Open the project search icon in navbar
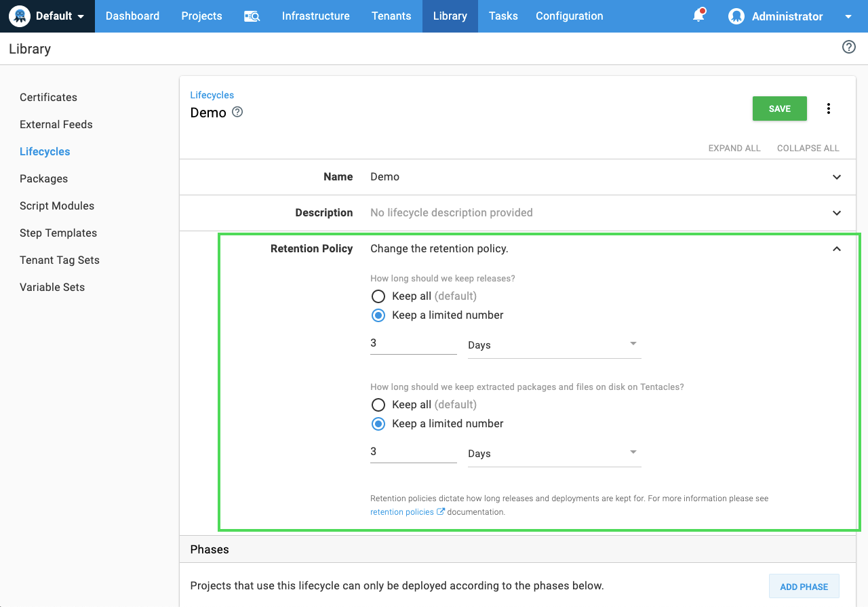 pyautogui.click(x=252, y=16)
